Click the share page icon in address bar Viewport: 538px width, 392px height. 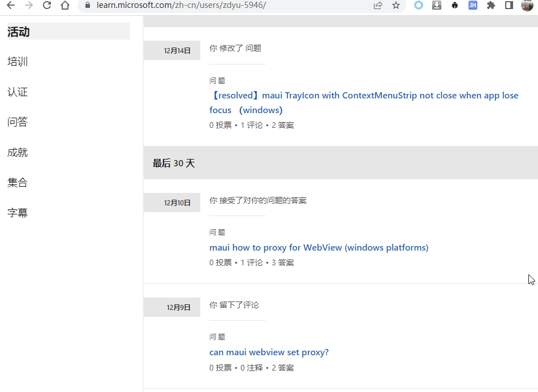point(378,5)
